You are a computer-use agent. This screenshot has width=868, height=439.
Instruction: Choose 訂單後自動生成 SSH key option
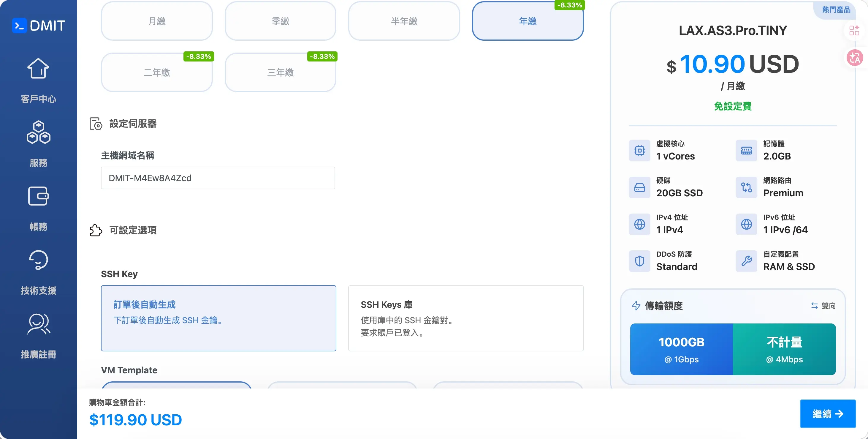tap(218, 318)
